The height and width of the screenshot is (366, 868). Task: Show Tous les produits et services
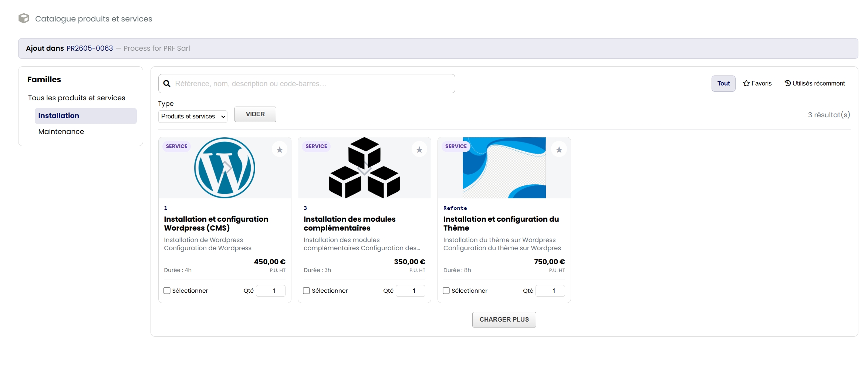pos(77,98)
